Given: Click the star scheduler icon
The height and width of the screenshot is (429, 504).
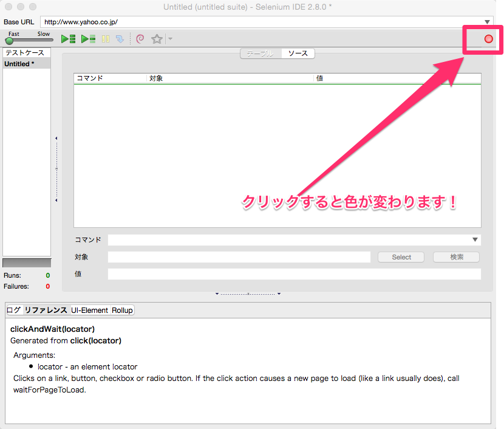Looking at the screenshot, I should 157,39.
